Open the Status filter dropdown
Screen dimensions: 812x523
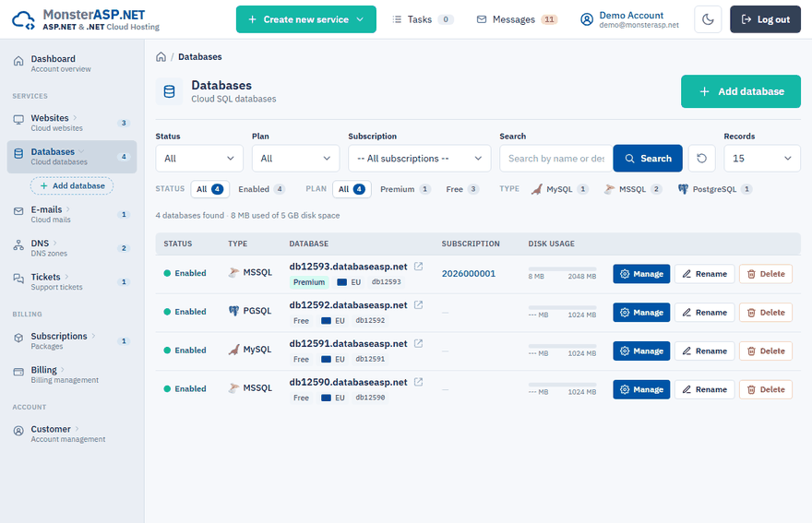click(199, 159)
